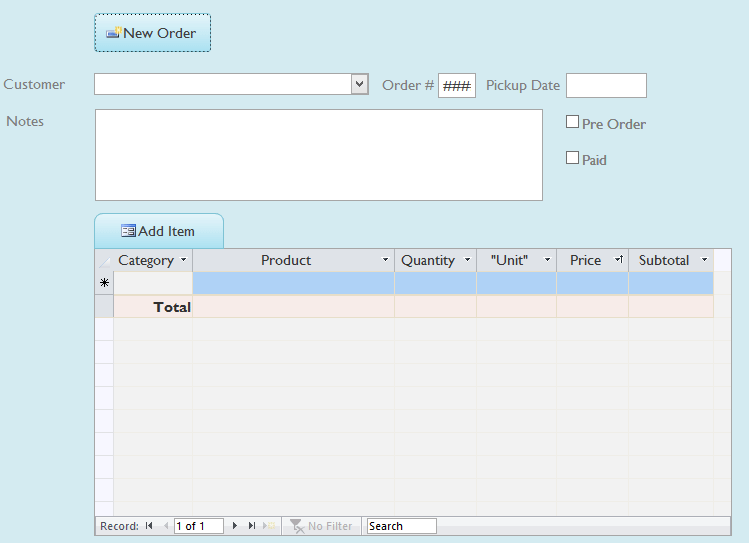Click into the Pickup Date field
This screenshot has width=749, height=543.
click(606, 85)
